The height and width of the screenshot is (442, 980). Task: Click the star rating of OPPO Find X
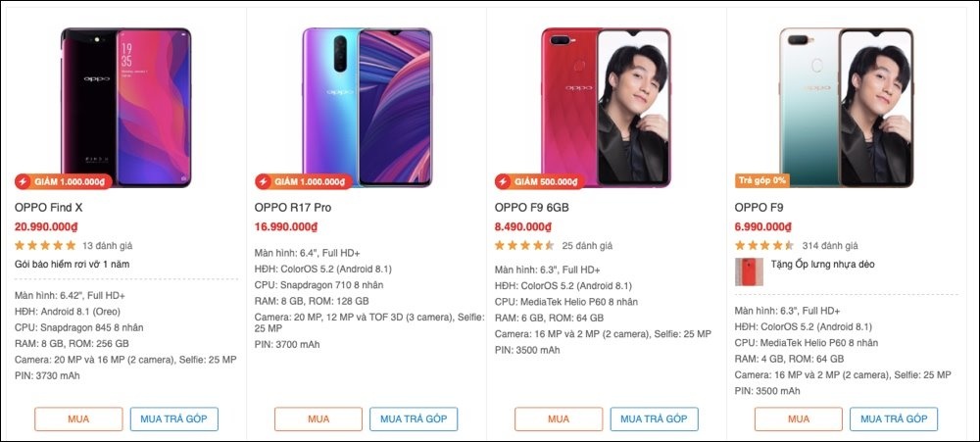point(45,245)
